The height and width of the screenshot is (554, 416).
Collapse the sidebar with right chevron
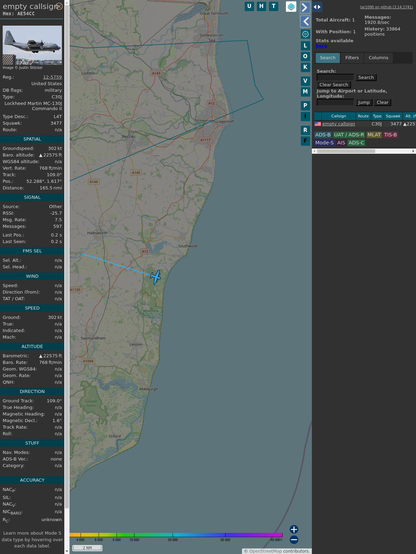coord(305,7)
